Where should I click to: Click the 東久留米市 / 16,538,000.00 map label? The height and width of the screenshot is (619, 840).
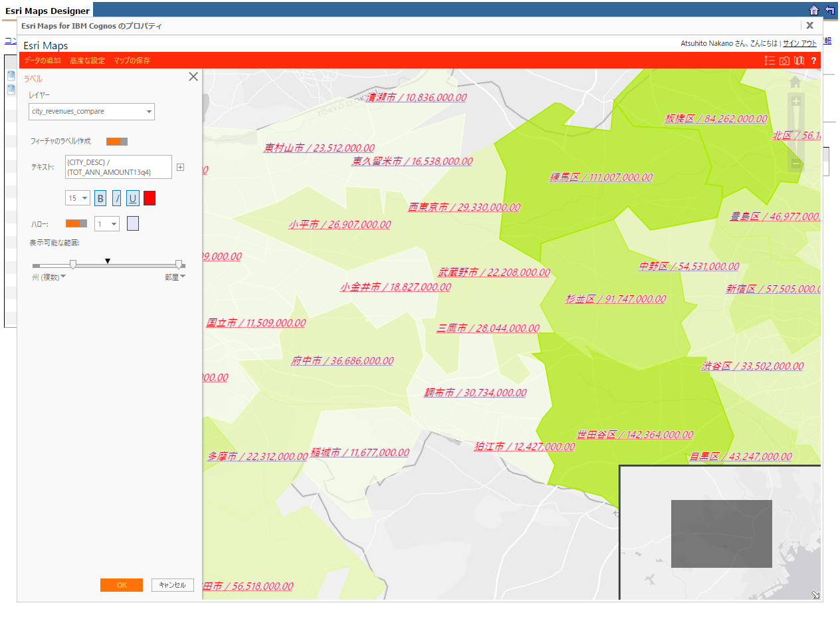[x=412, y=162]
